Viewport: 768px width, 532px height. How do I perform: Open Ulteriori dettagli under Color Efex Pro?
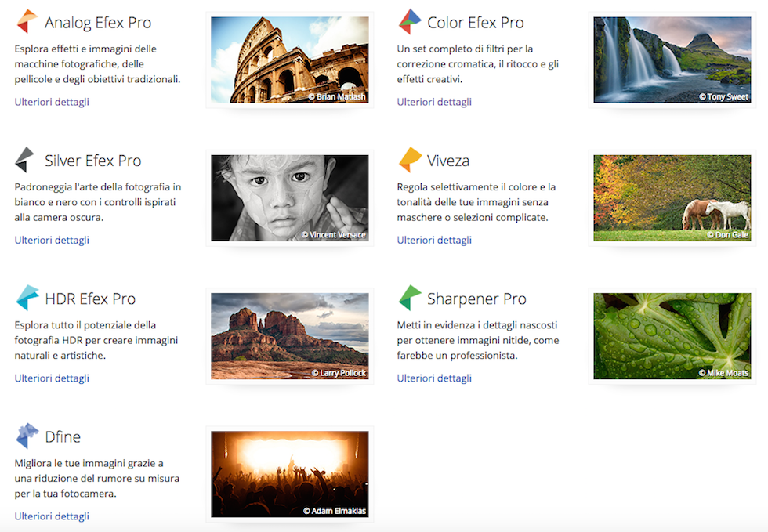tap(434, 102)
